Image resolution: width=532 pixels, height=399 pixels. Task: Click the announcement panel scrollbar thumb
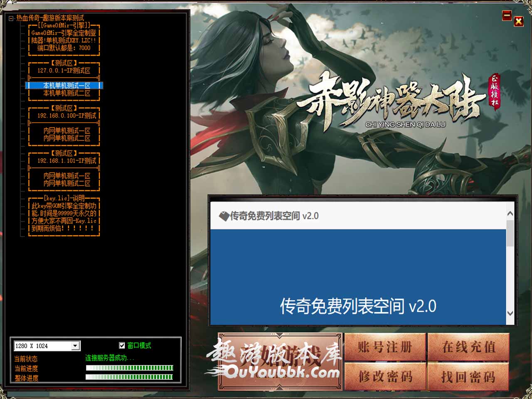[510, 234]
